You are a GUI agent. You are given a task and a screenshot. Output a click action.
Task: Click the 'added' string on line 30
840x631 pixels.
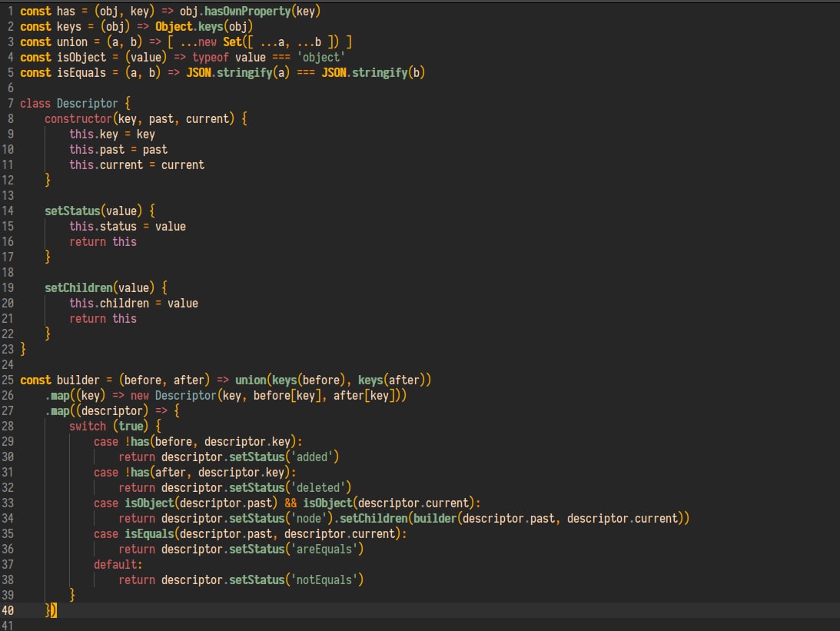tap(312, 457)
